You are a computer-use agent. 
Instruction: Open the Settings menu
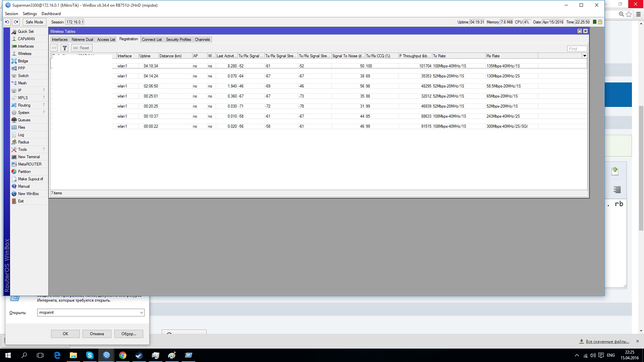pos(30,14)
